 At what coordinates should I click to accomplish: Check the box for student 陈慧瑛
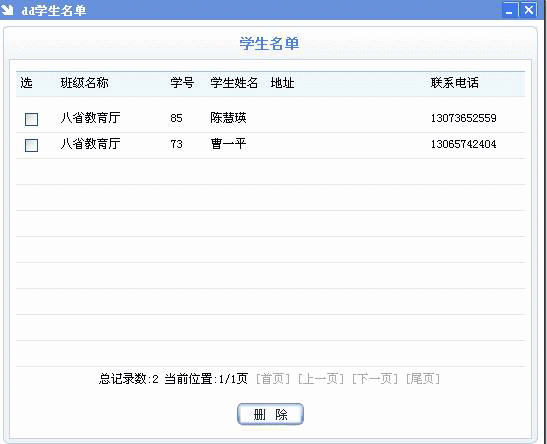click(x=31, y=119)
